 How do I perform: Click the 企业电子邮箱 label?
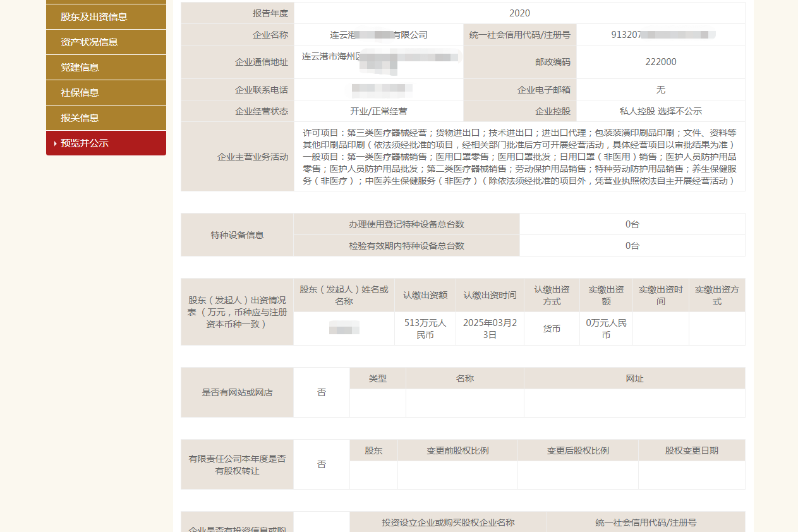tap(520, 90)
